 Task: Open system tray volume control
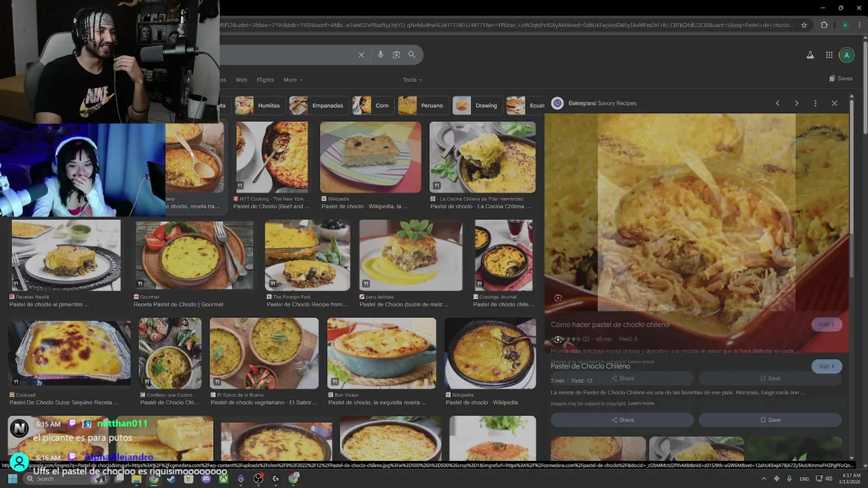828,479
